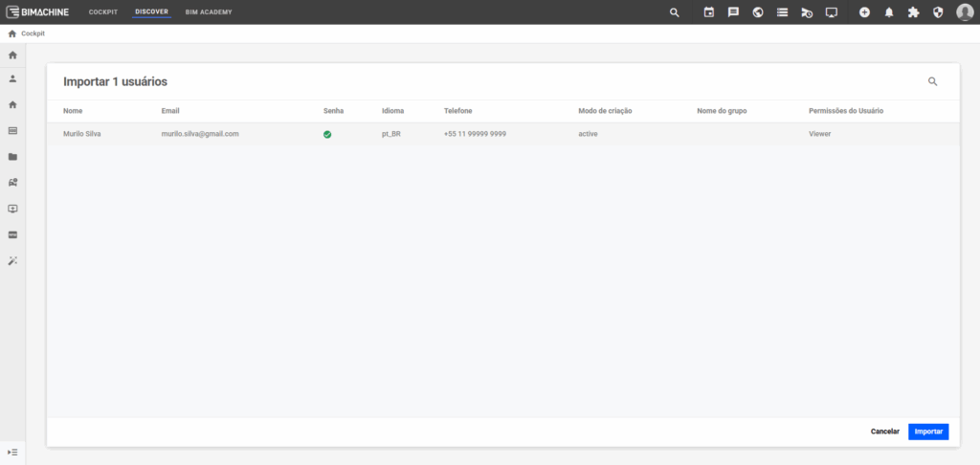The image size is (980, 465).
Task: Select the Murilo Silva user row
Action: tap(82, 134)
